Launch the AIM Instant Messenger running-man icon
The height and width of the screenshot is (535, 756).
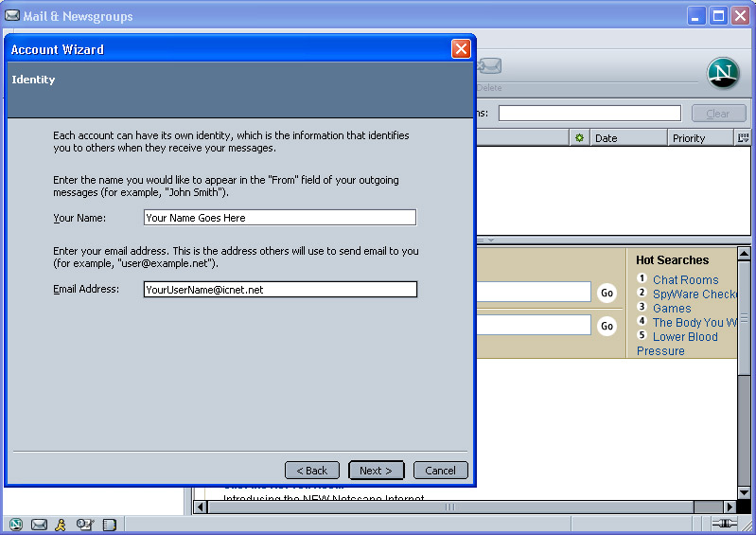point(61,524)
